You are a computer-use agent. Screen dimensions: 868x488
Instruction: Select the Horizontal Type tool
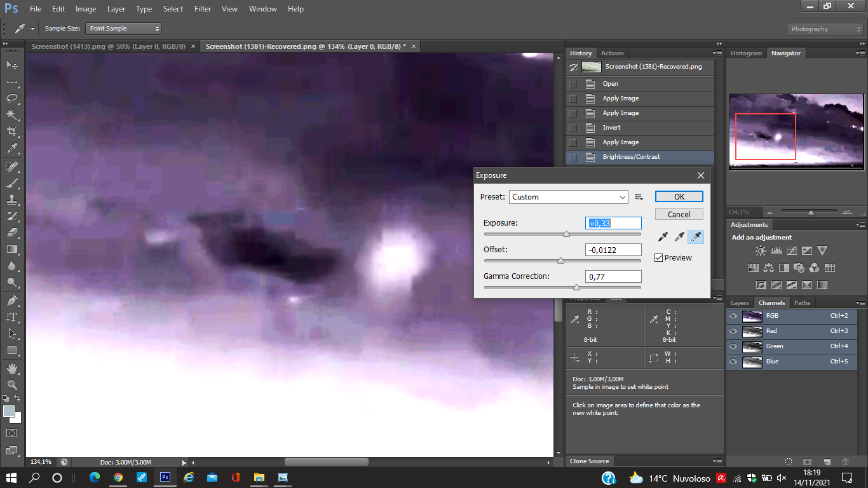[11, 316]
